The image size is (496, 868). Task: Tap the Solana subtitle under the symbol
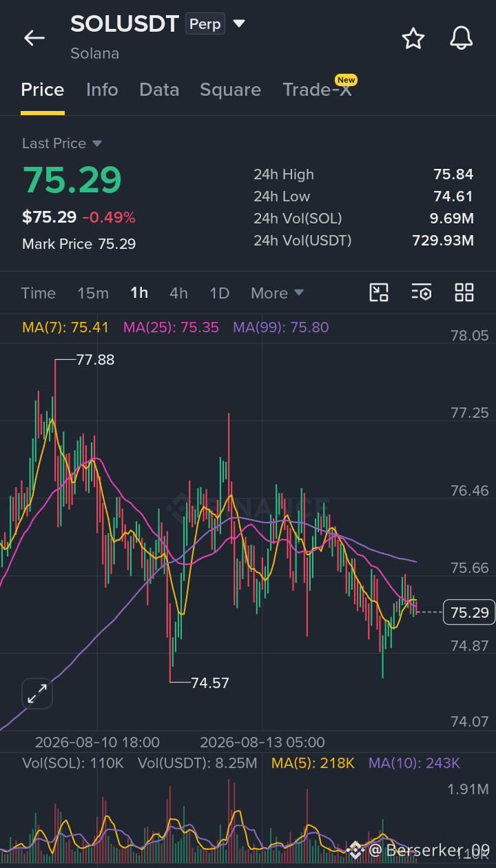tap(95, 53)
